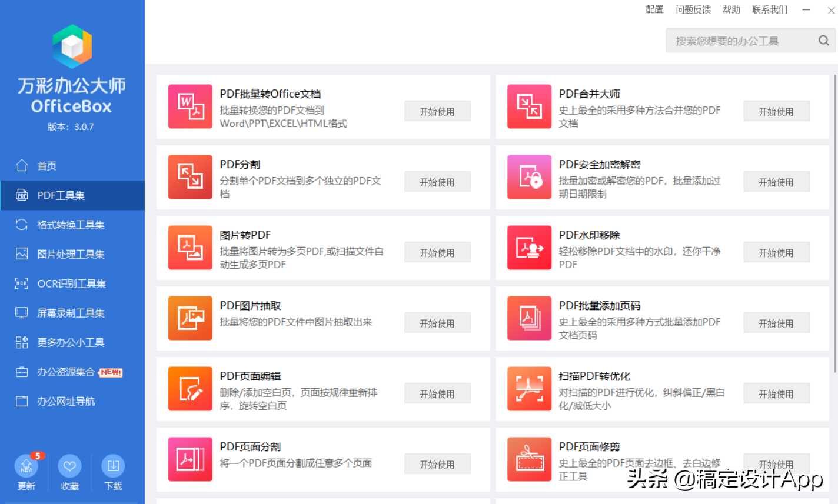The width and height of the screenshot is (838, 504).
Task: Open 办公网址导航 in the sidebar
Action: (72, 401)
